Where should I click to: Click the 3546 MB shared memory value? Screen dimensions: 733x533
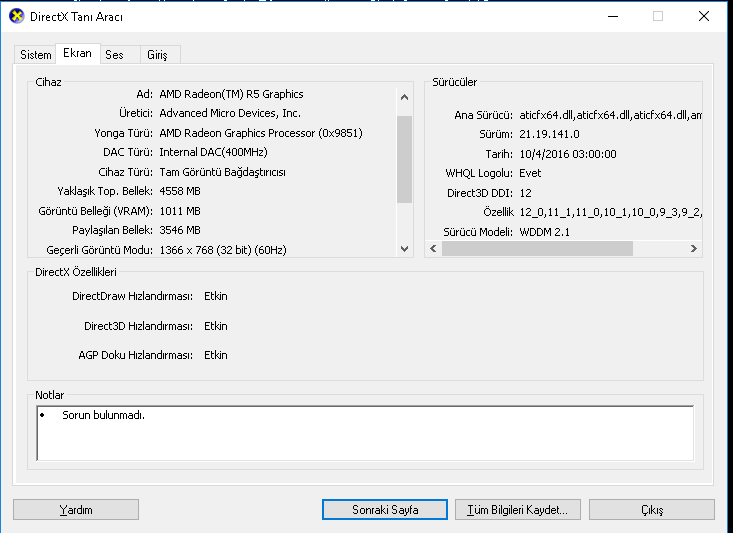tap(180, 230)
